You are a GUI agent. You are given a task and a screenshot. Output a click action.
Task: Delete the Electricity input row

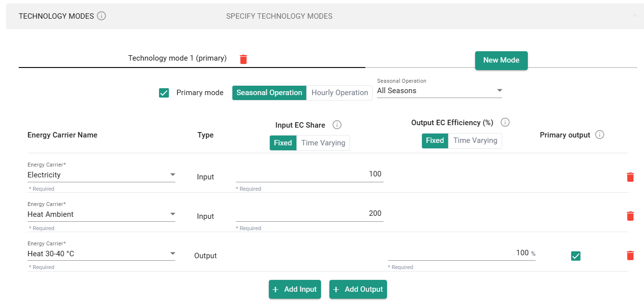[x=630, y=177]
